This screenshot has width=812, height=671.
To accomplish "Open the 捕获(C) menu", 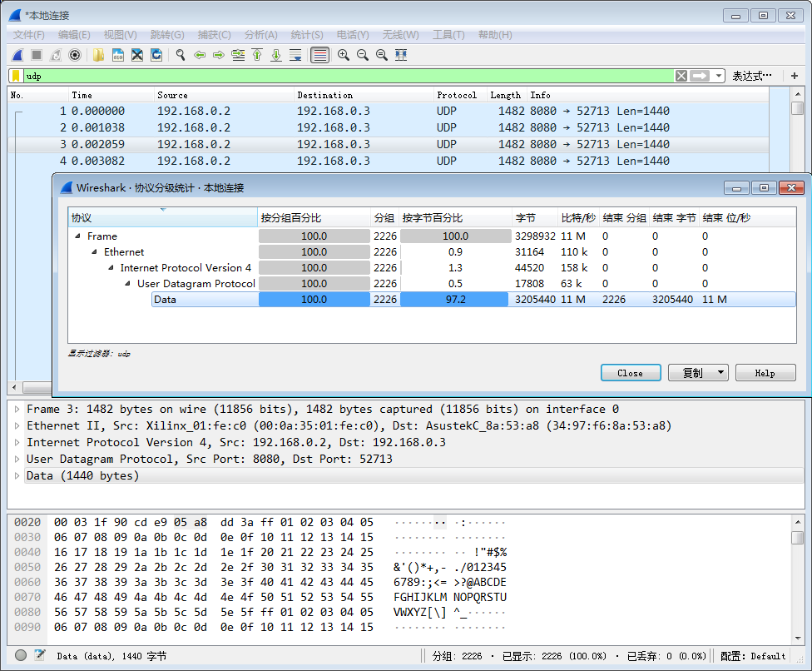I will (x=215, y=35).
